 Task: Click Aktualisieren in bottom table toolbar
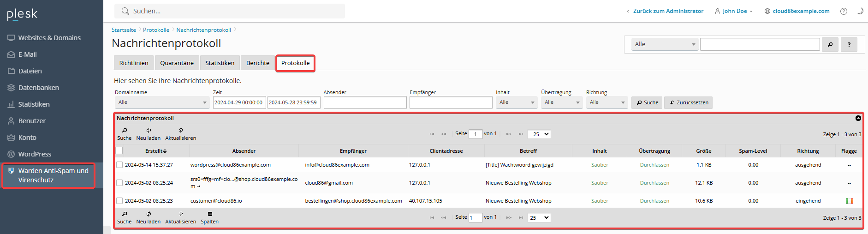click(181, 217)
